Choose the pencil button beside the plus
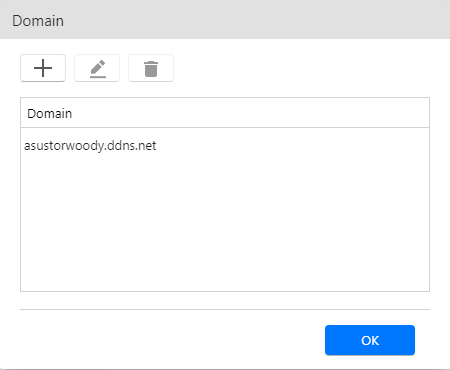The height and width of the screenshot is (370, 450). [x=97, y=68]
